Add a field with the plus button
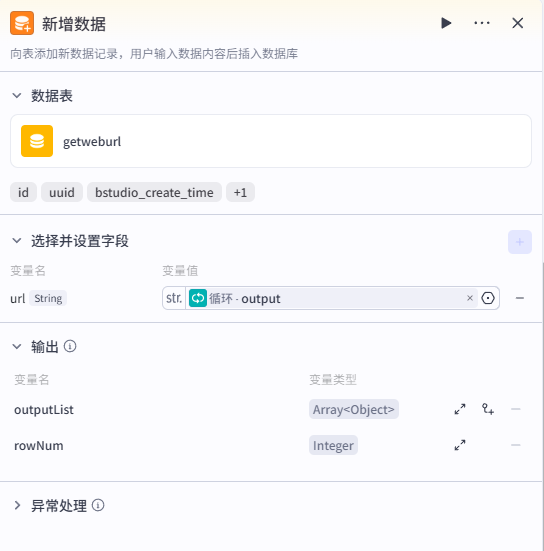 click(x=520, y=242)
